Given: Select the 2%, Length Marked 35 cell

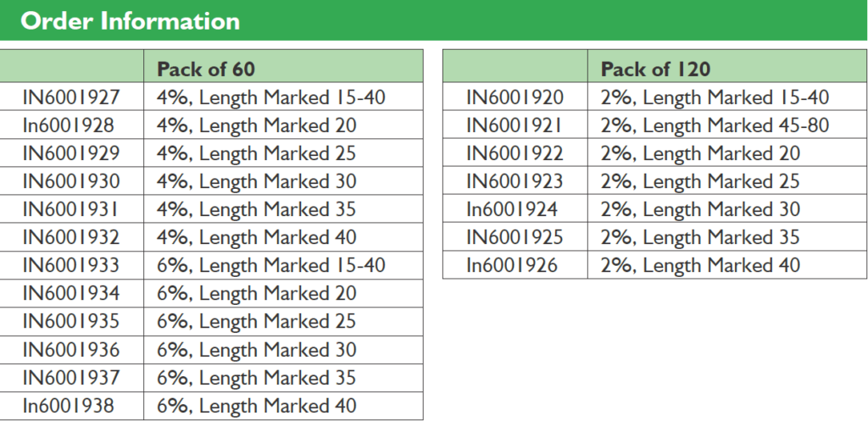Looking at the screenshot, I should 700,237.
